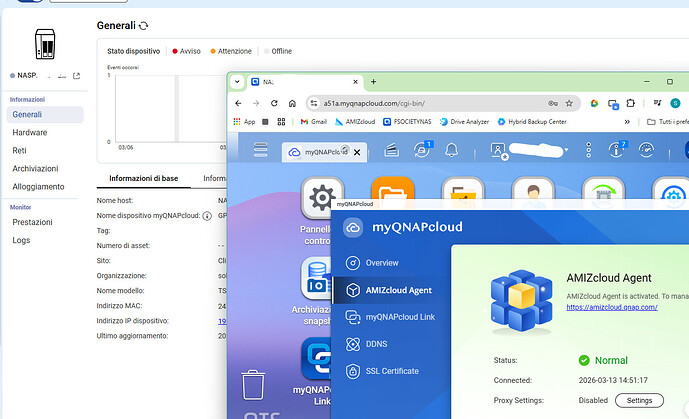Viewport: 689px width, 419px height.
Task: Expand the bookmarks overflow chevron
Action: (626, 122)
